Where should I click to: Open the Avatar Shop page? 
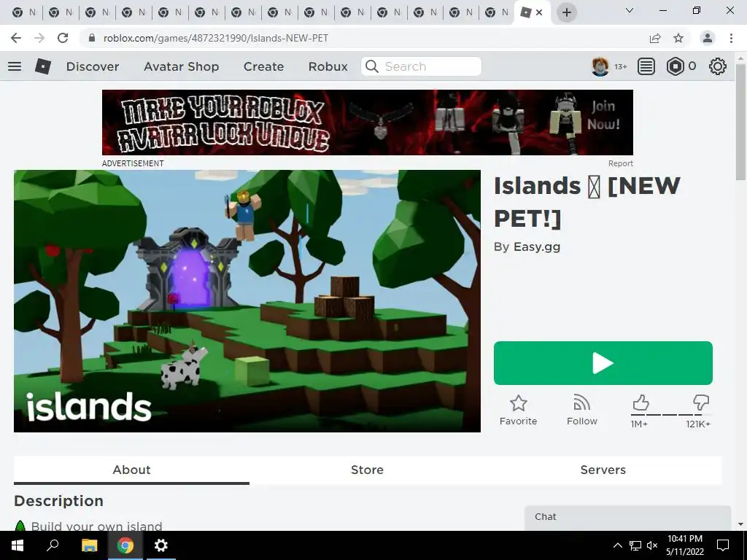pos(182,66)
